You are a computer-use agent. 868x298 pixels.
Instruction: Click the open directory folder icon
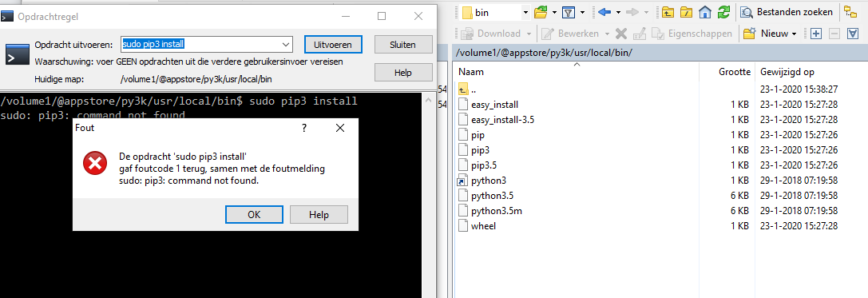point(541,12)
